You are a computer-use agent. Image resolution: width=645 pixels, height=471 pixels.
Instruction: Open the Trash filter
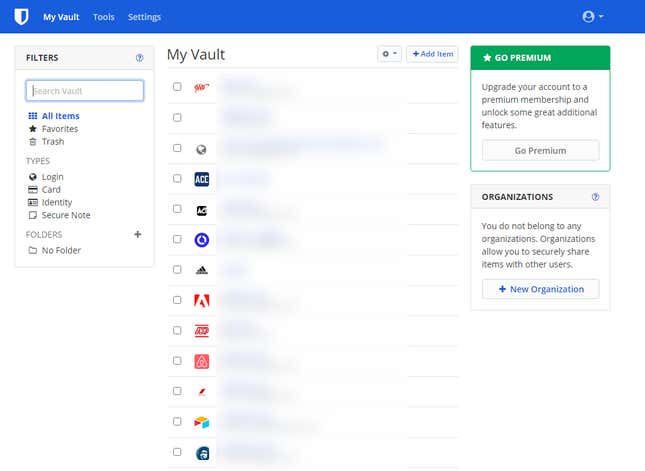tap(53, 142)
